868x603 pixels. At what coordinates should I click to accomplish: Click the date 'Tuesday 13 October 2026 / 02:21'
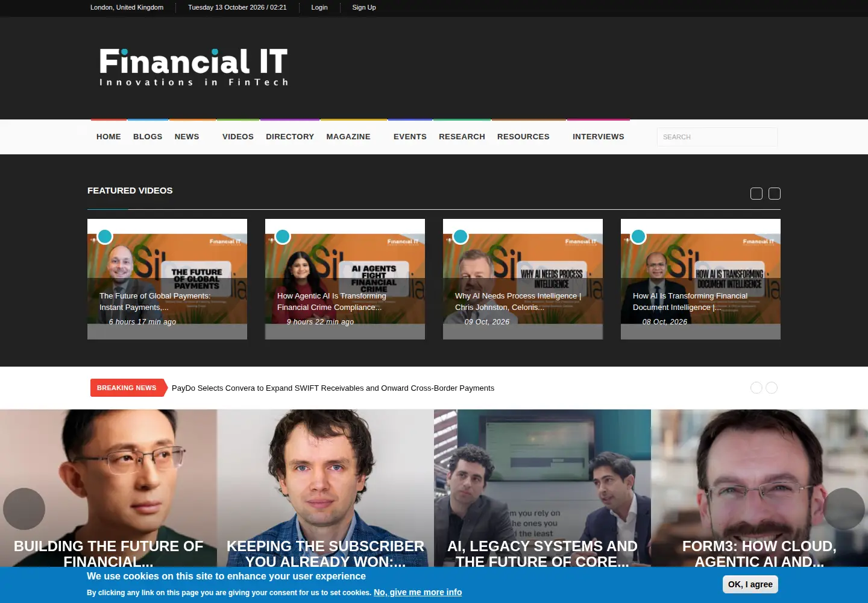tap(237, 7)
